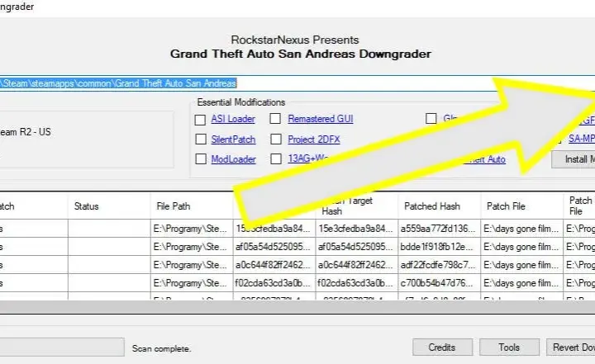Select 'E:\days gone film' cell in adf22fcdfe798c7 row
This screenshot has width=595, height=364.
click(522, 265)
